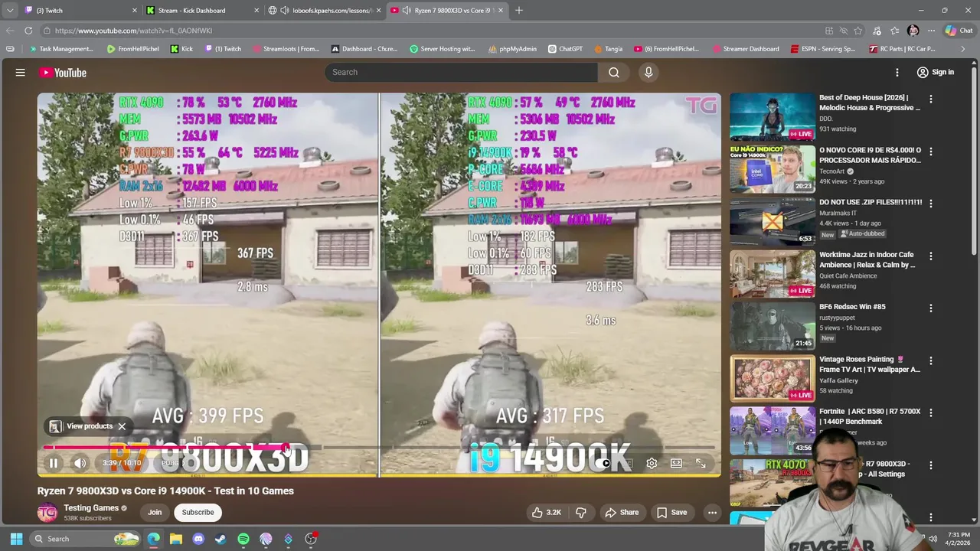980x551 pixels.
Task: Subscribe to the Testing Games channel
Action: pos(198,513)
